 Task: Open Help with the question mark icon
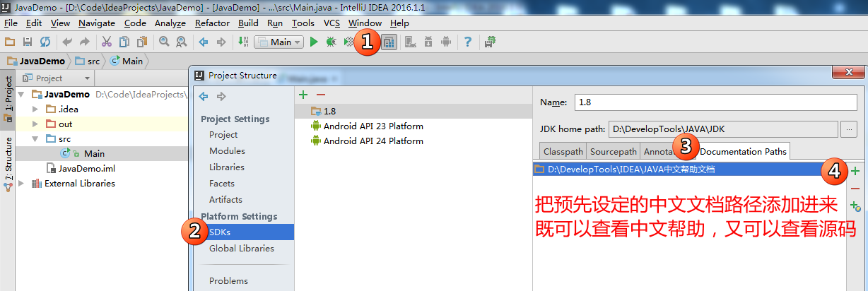pos(468,42)
